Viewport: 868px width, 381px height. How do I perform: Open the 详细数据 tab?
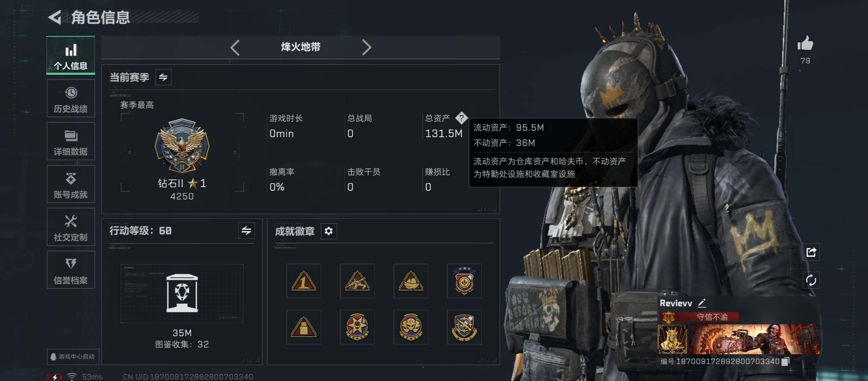(x=71, y=141)
